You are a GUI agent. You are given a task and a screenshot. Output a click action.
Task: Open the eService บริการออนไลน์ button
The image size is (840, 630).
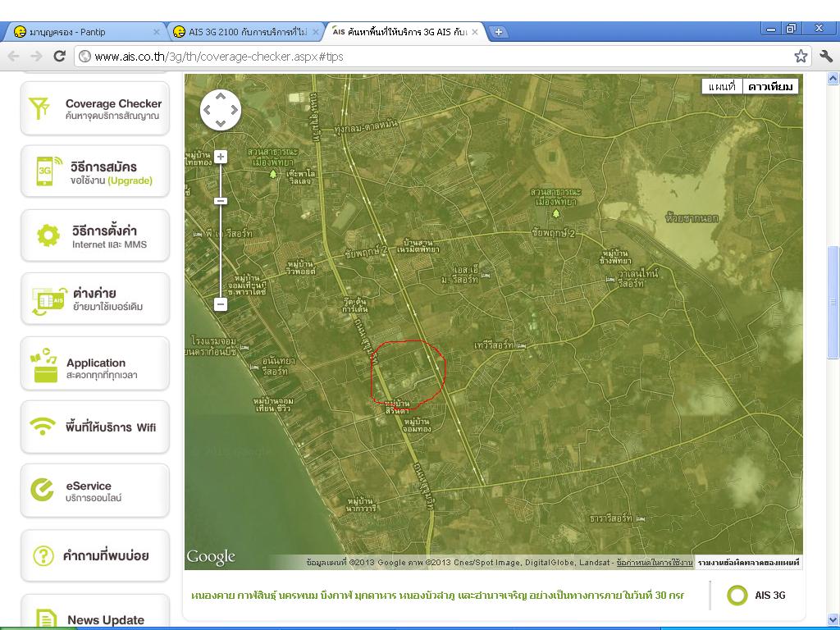point(95,491)
